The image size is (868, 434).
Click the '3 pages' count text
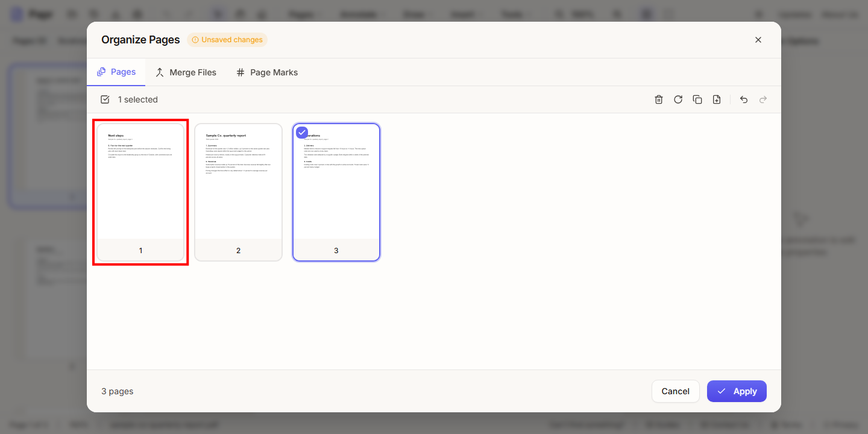(118, 391)
